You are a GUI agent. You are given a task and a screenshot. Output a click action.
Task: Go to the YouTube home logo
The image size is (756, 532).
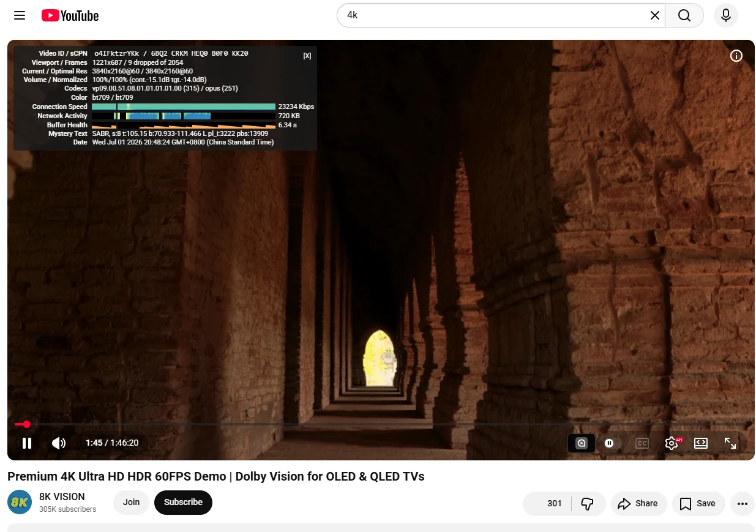tap(70, 15)
